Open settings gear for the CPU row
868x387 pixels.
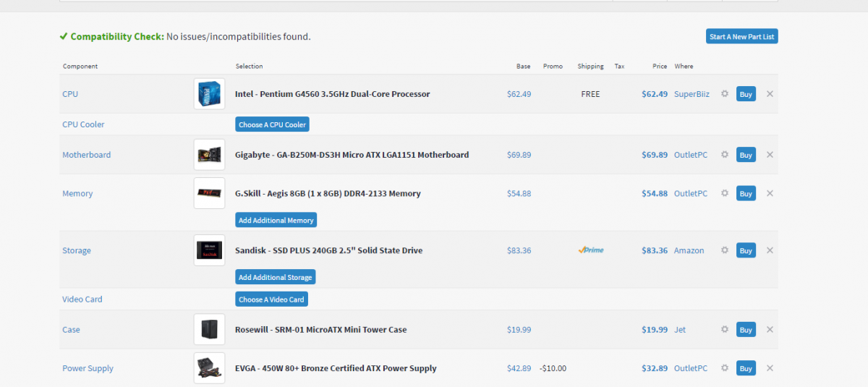pyautogui.click(x=725, y=94)
